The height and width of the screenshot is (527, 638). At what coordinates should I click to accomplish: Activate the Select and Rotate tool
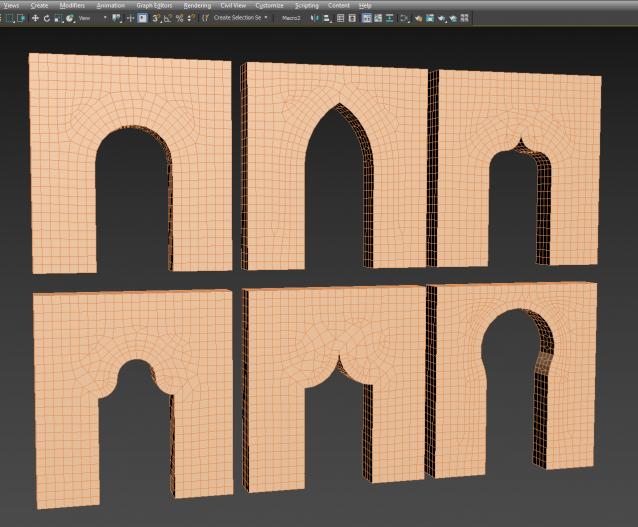pos(47,18)
